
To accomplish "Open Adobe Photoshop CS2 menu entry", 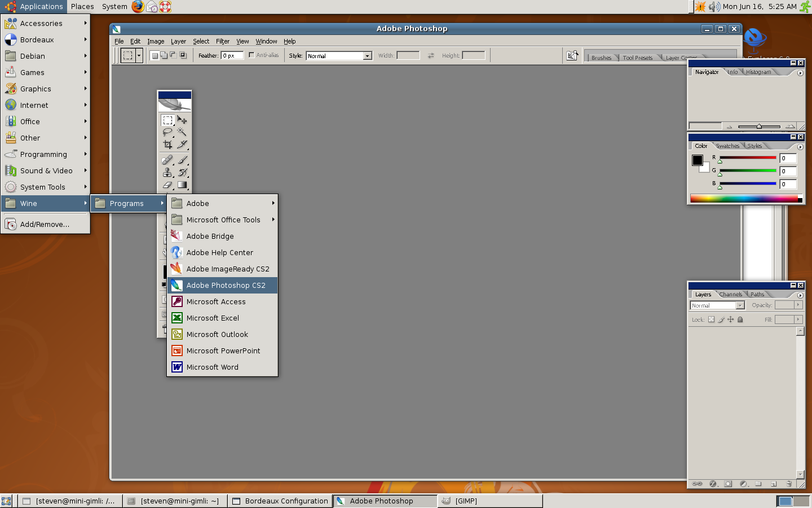I will (x=223, y=285).
